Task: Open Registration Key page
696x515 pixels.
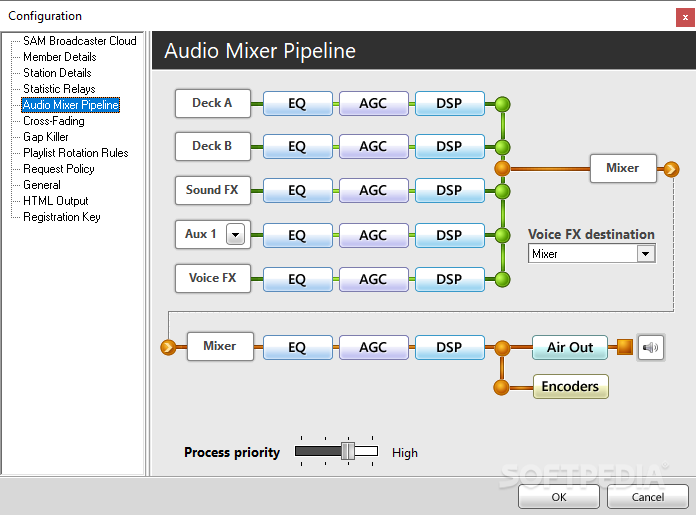Action: pos(62,217)
